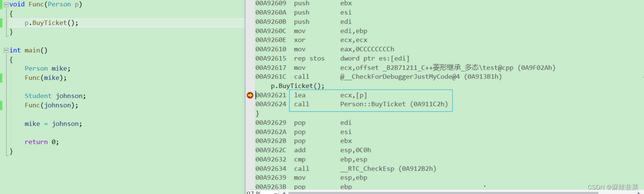Select the Student johnson; declaration line
This screenshot has width=644, height=194.
click(55, 96)
